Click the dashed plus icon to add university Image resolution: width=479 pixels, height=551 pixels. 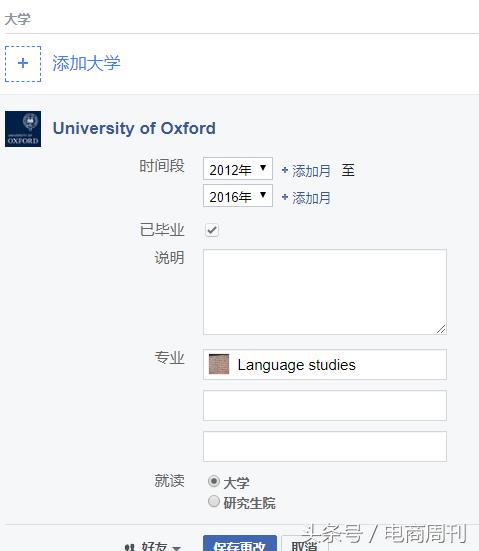click(23, 64)
